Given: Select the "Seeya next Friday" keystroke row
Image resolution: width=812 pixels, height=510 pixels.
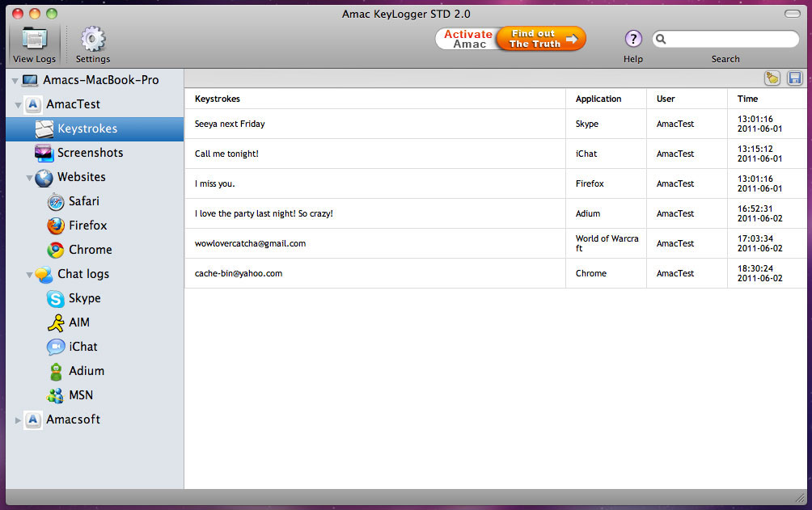Looking at the screenshot, I should click(x=496, y=124).
